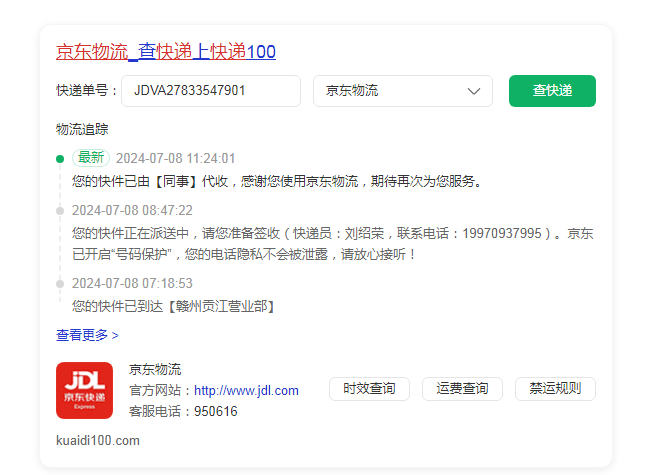Open the http://www.jdl.com official site link
The image size is (671, 475).
click(246, 390)
